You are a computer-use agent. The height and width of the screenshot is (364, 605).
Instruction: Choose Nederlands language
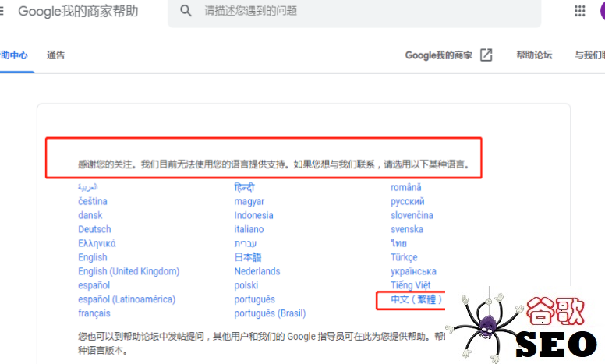pos(257,271)
